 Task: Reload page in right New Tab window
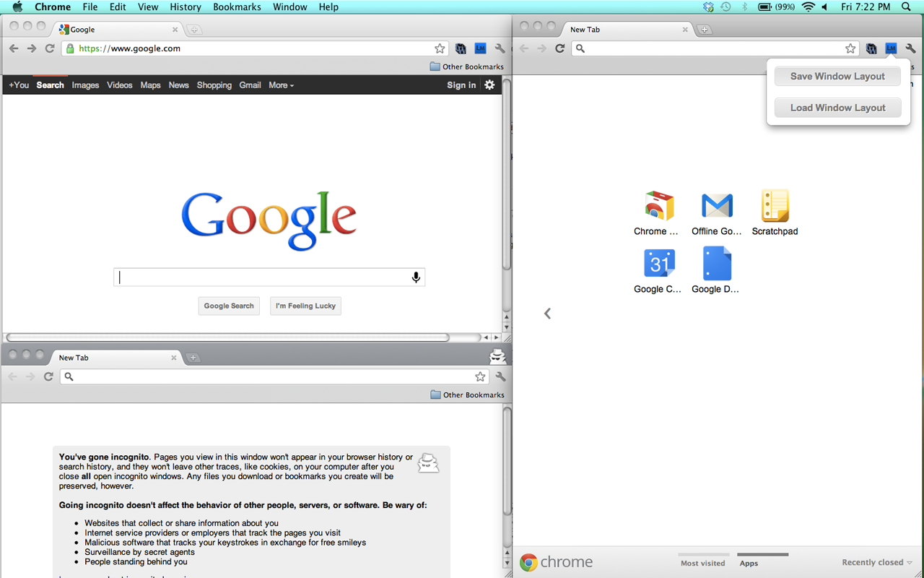[559, 48]
